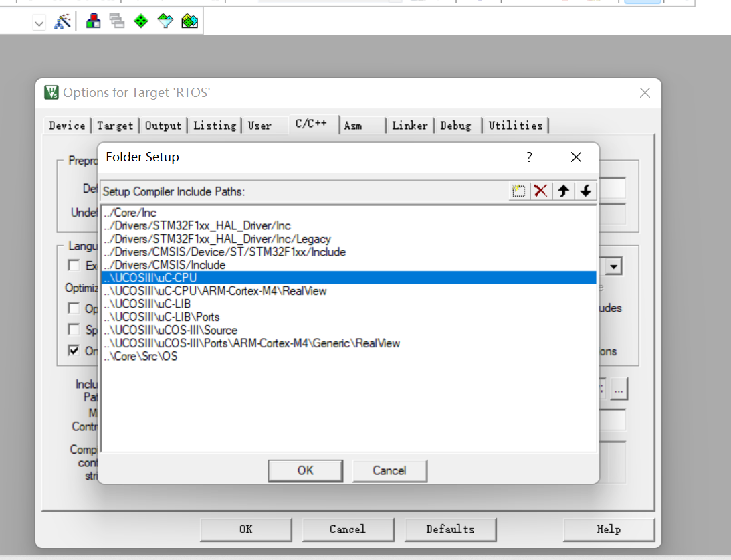Click the Defaults button

click(450, 529)
